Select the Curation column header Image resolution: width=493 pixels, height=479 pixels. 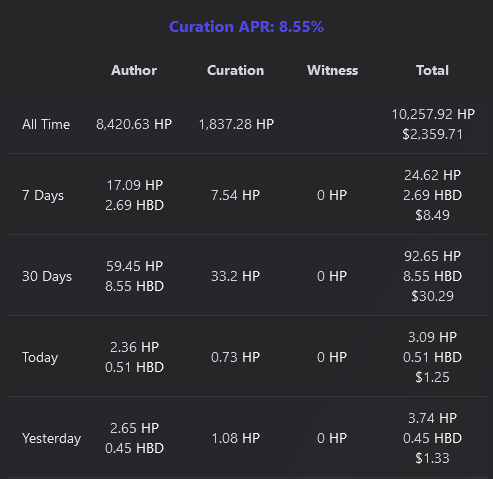pyautogui.click(x=236, y=70)
